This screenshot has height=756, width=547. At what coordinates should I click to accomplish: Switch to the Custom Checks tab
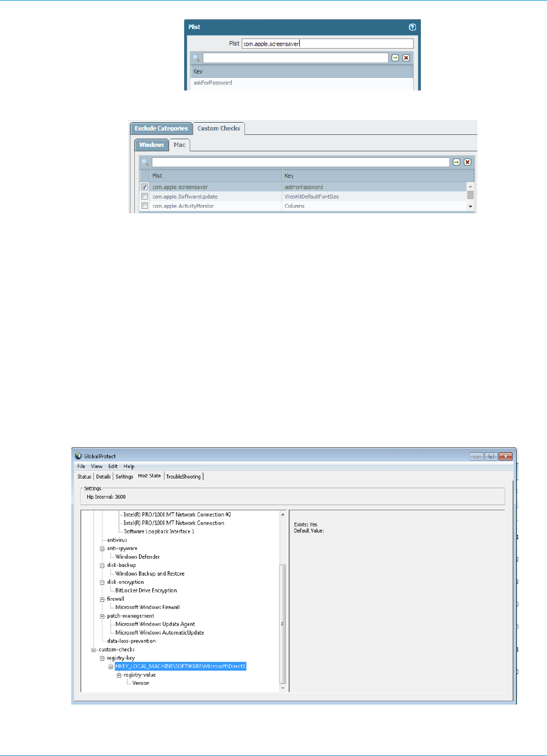[219, 128]
